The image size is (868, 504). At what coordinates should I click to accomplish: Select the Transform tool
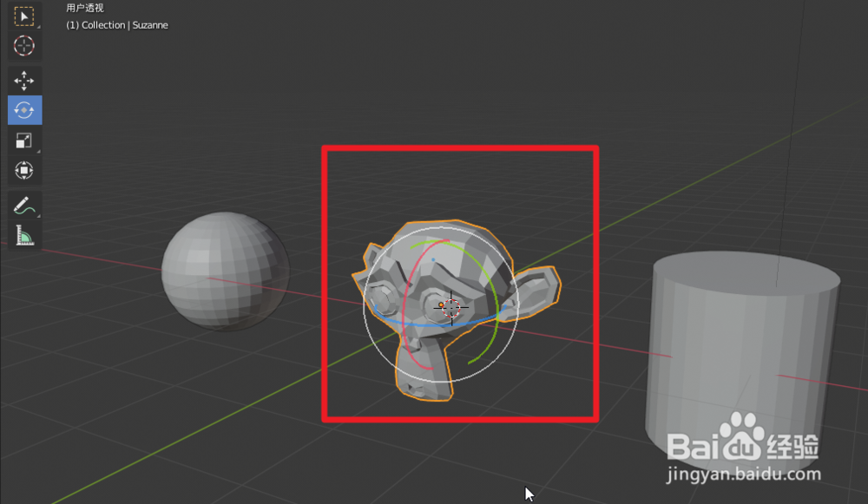point(23,170)
